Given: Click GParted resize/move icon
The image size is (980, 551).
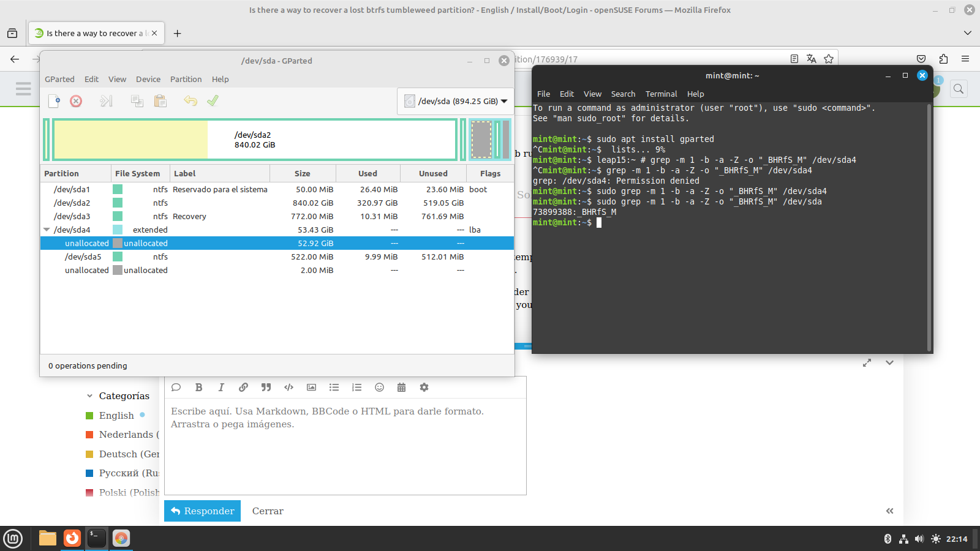Looking at the screenshot, I should click(x=106, y=101).
